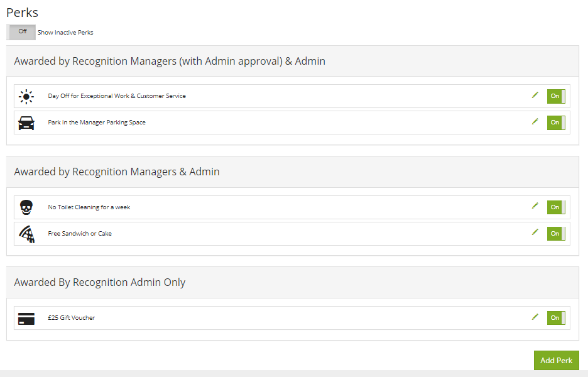Switch off the £25 Gift Voucher perk
The image size is (588, 377).
point(556,318)
